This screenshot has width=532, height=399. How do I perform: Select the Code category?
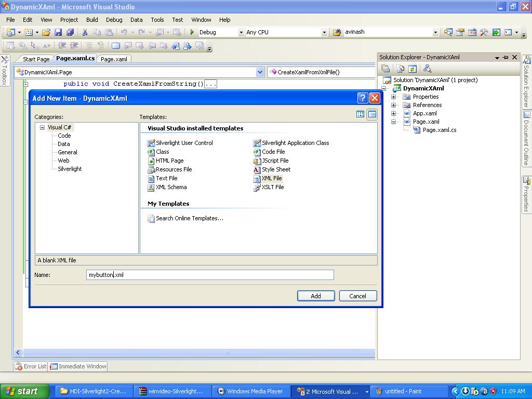(64, 136)
